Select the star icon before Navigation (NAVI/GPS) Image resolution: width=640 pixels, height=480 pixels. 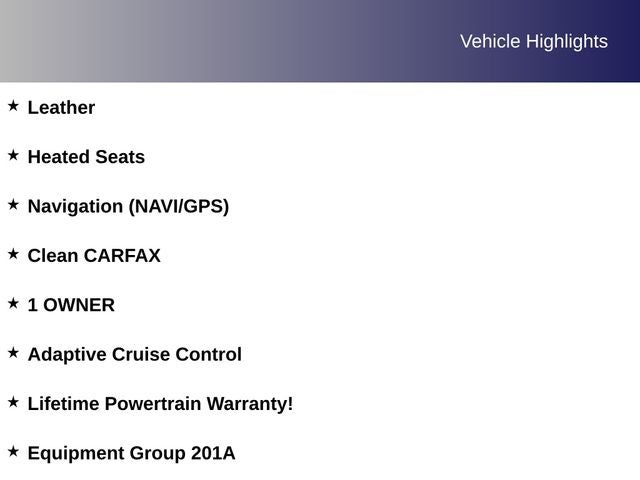(13, 204)
